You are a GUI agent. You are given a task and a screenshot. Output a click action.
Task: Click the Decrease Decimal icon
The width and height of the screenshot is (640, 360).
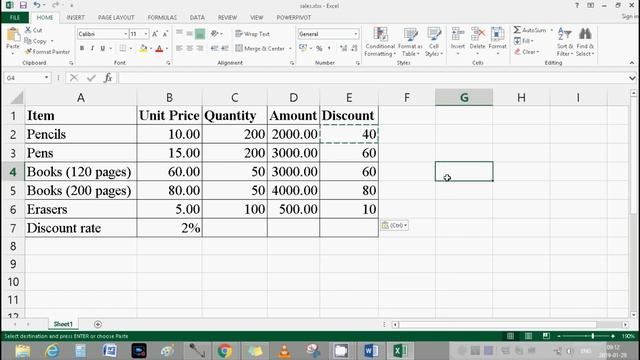pos(354,48)
